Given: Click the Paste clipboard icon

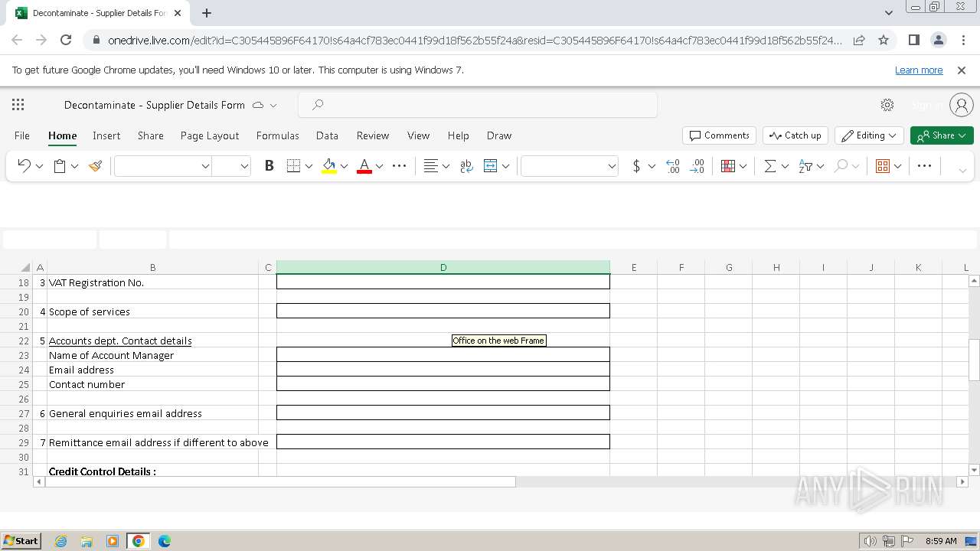Looking at the screenshot, I should click(x=60, y=166).
